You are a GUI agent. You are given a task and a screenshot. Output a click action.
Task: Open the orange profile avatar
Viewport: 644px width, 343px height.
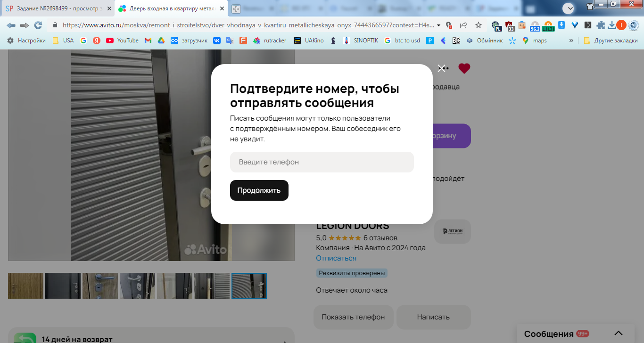point(621,25)
